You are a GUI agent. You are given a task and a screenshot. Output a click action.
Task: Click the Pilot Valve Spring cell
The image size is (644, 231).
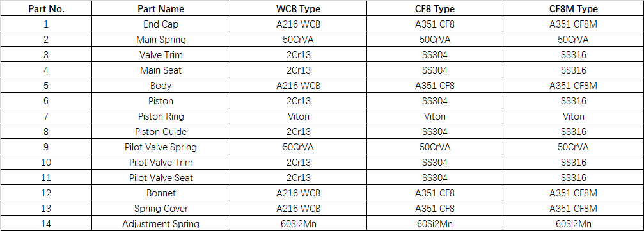(161, 147)
